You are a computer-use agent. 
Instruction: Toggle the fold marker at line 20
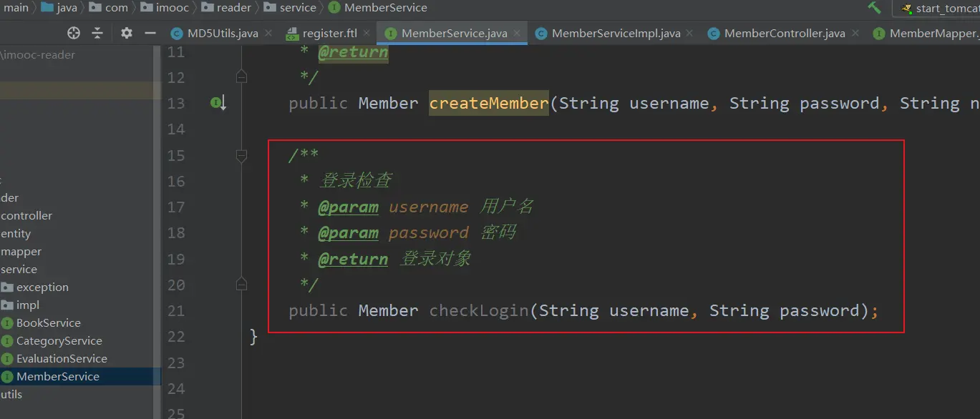click(x=242, y=285)
